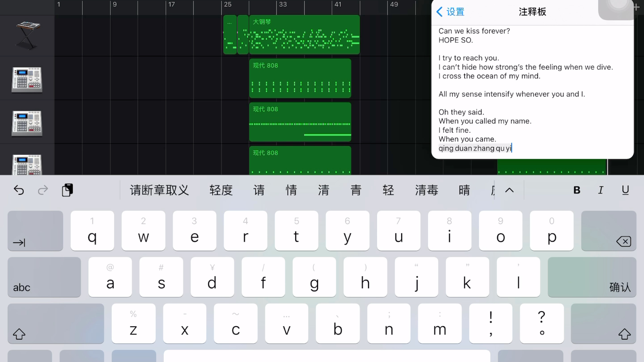Tap the l key
The image size is (644, 362).
[519, 277]
